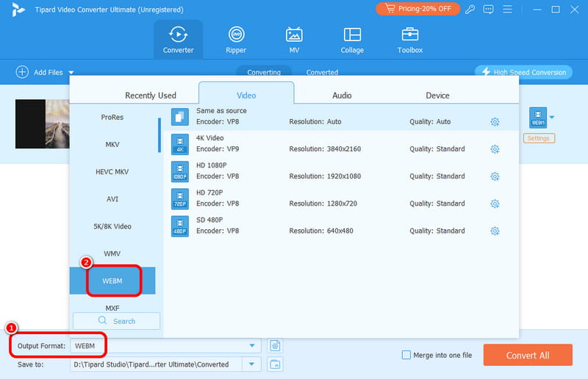Open the Output Format dropdown arrow
Screen dimensions: 588x379
click(x=252, y=346)
